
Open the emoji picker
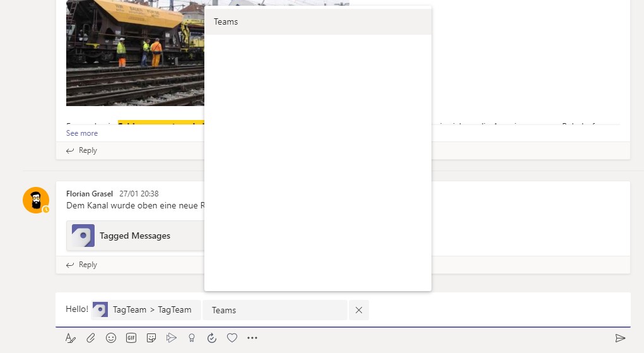(x=111, y=338)
